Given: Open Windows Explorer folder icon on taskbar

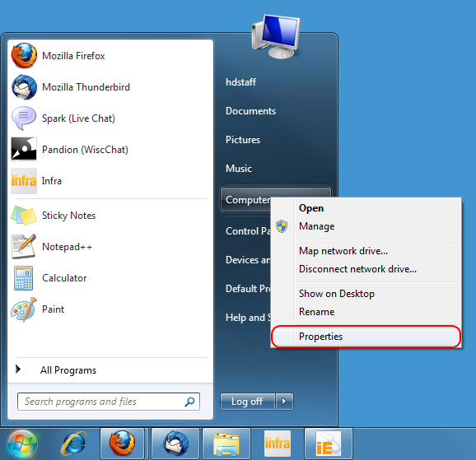Looking at the screenshot, I should click(226, 444).
